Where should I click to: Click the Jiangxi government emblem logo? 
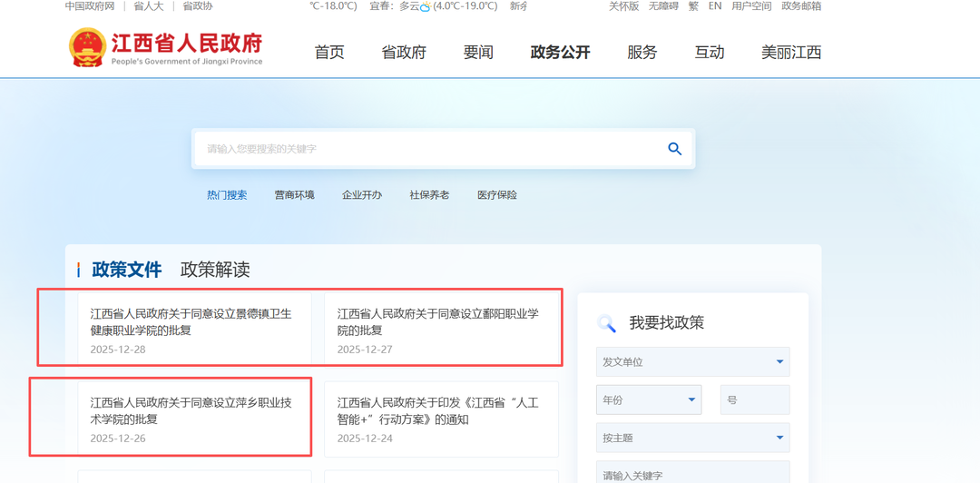87,47
